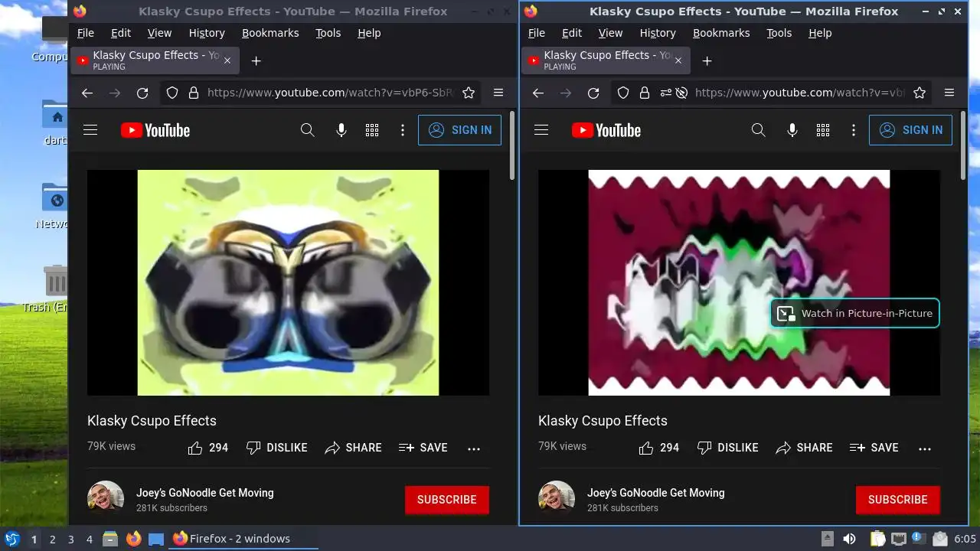Go back in right Firefox window
The height and width of the screenshot is (551, 980).
pyautogui.click(x=538, y=93)
